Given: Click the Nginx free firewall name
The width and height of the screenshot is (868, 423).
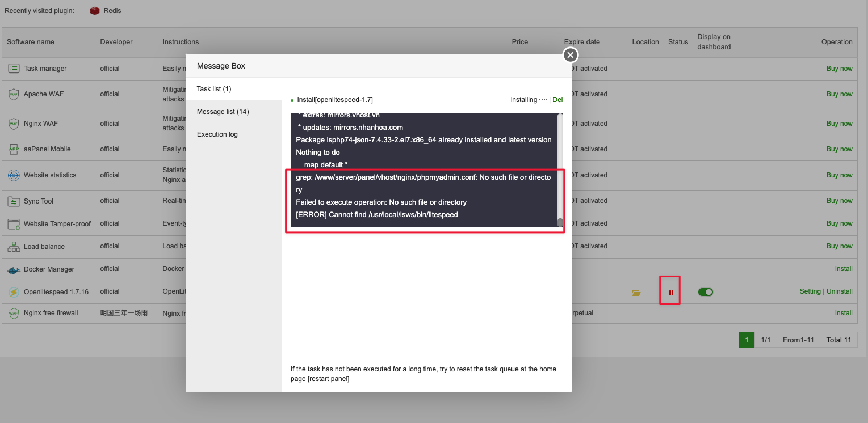Looking at the screenshot, I should pos(51,313).
